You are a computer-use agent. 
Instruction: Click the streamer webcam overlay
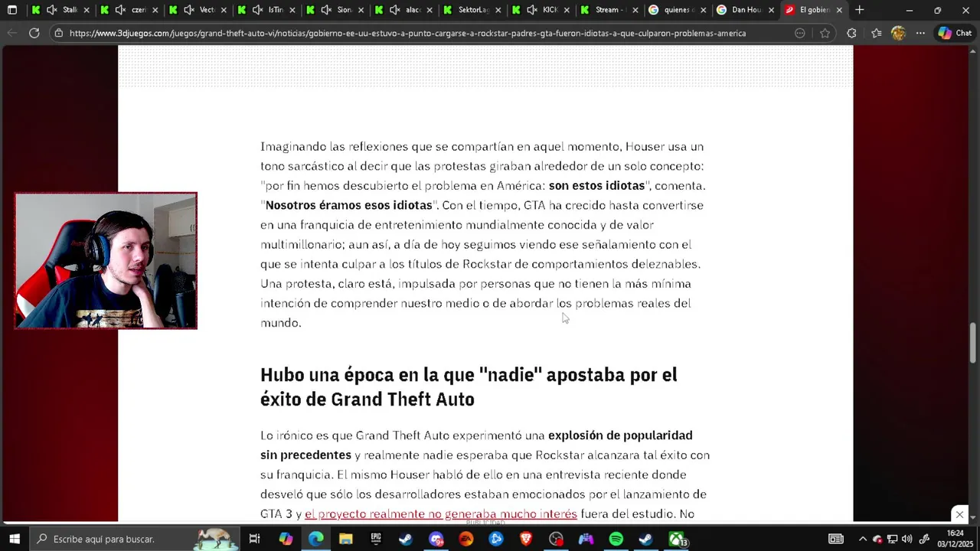106,261
